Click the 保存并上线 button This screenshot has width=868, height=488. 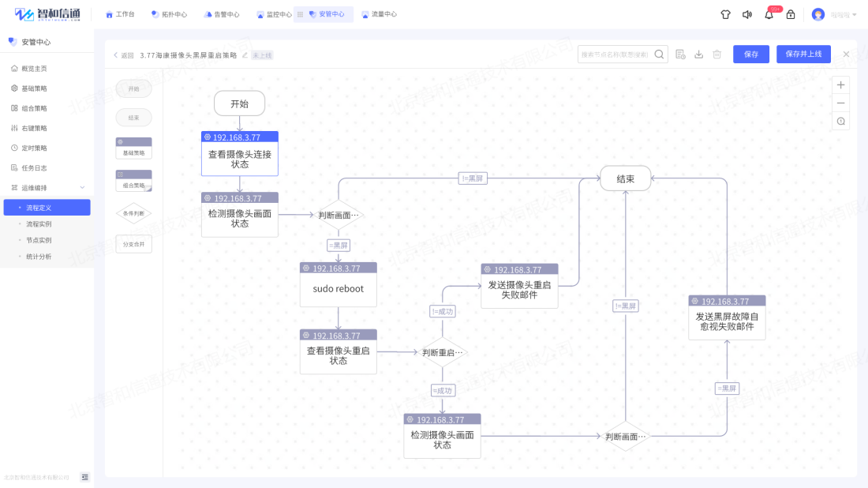coord(803,54)
